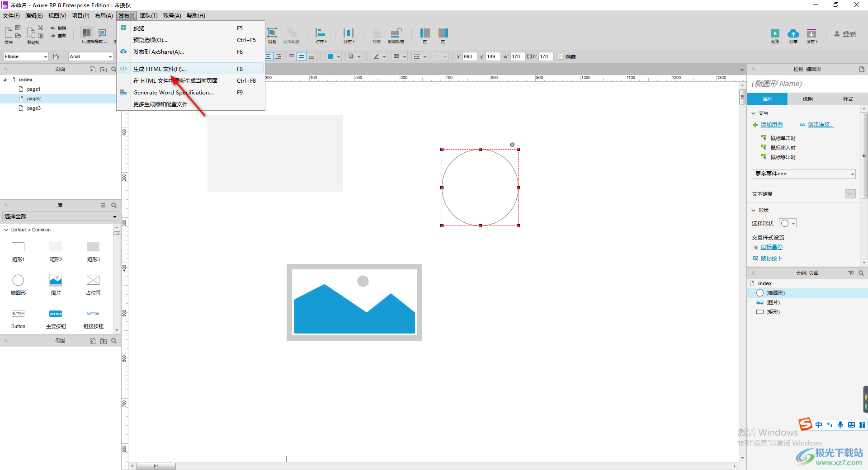Click the 组合 (Group) toolbar icon
This screenshot has height=470, width=868.
click(x=272, y=34)
